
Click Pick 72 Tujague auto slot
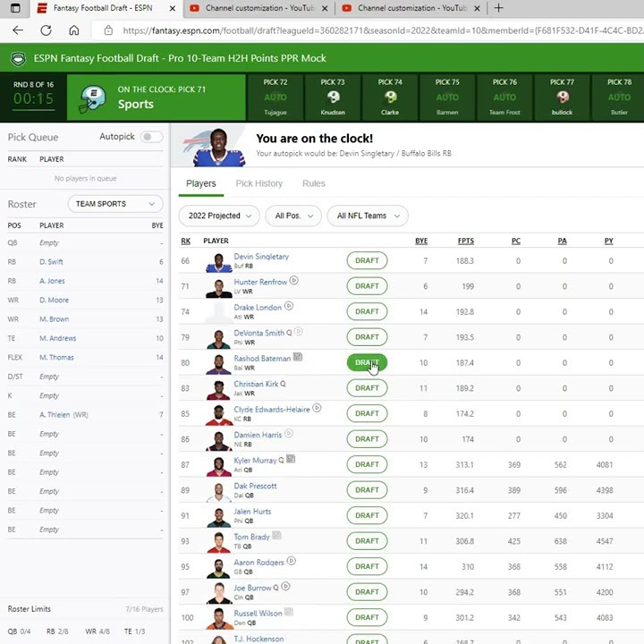[x=275, y=97]
